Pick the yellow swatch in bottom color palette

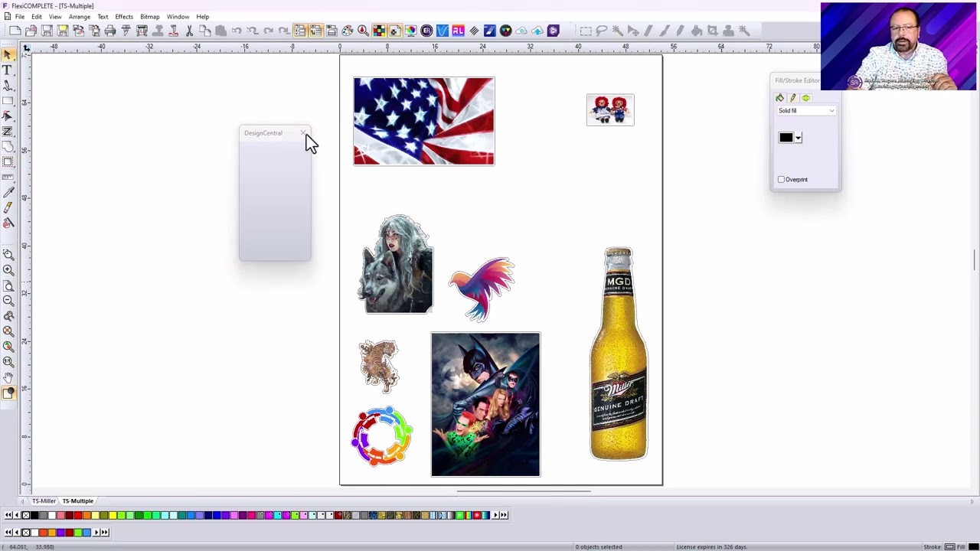click(x=113, y=515)
